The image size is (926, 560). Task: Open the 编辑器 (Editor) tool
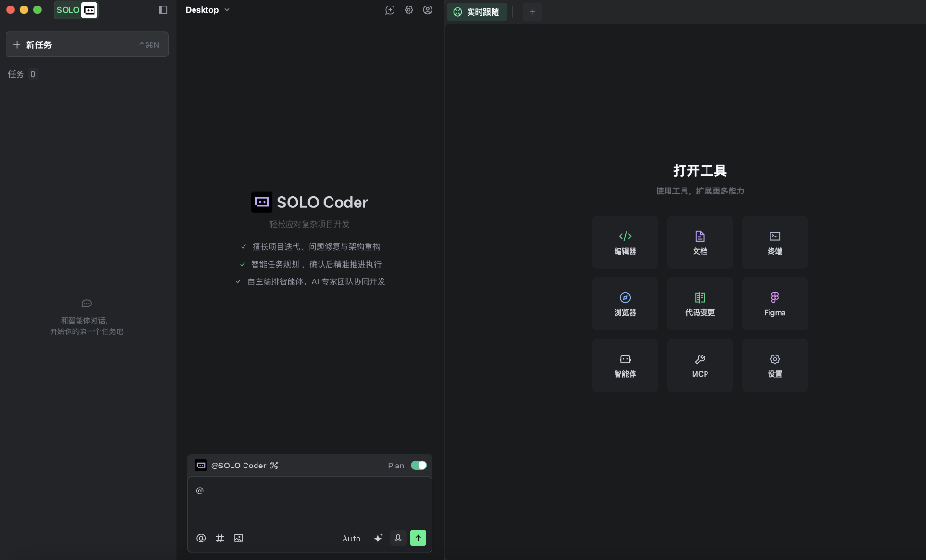click(x=624, y=242)
